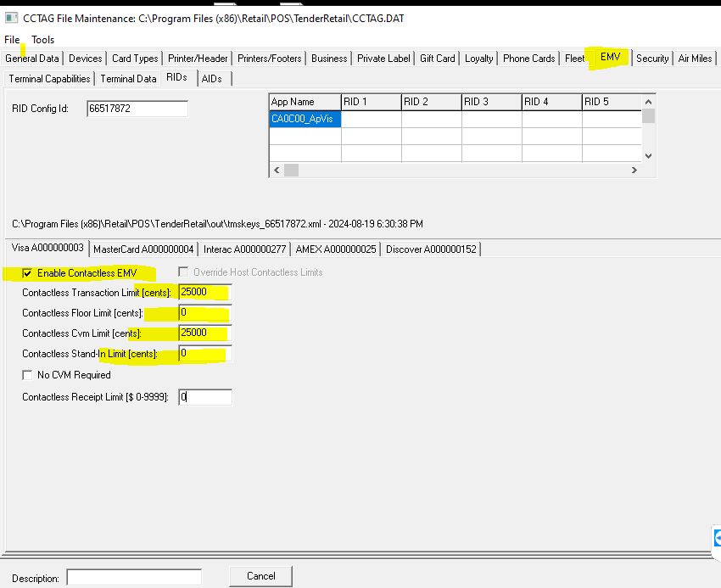
Task: Click the grid's horizontal scrollbar thumb
Action: [291, 171]
